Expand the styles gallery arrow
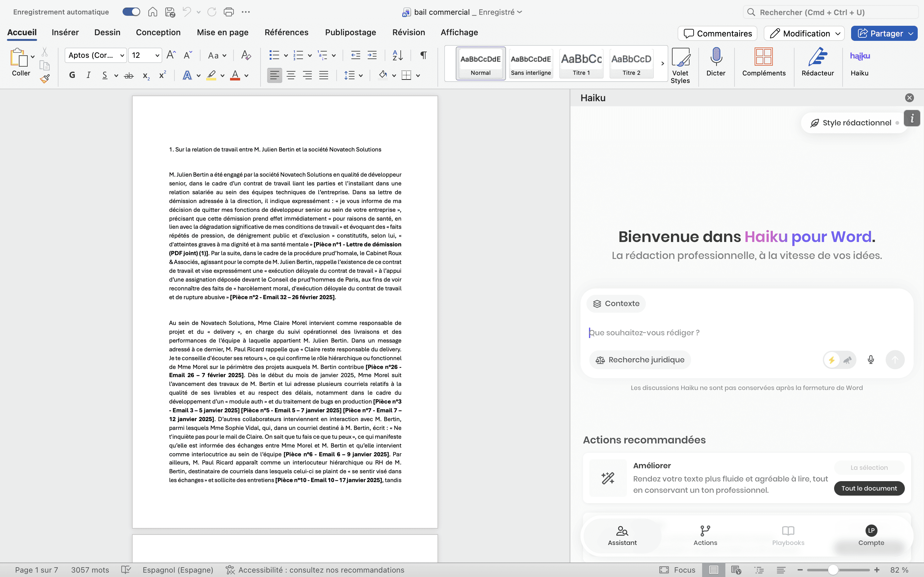 [x=662, y=63]
